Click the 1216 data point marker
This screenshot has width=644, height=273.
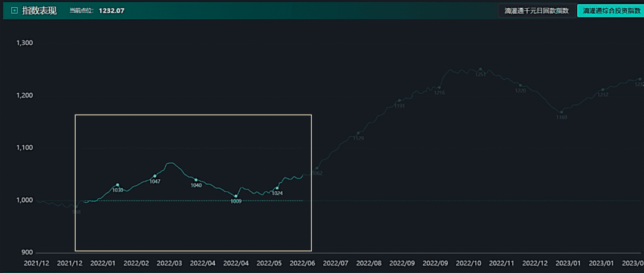point(439,87)
